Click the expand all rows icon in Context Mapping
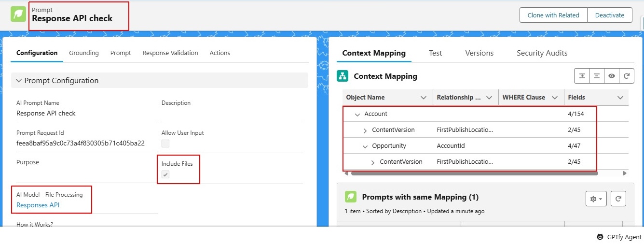The width and height of the screenshot is (644, 245). pos(582,76)
